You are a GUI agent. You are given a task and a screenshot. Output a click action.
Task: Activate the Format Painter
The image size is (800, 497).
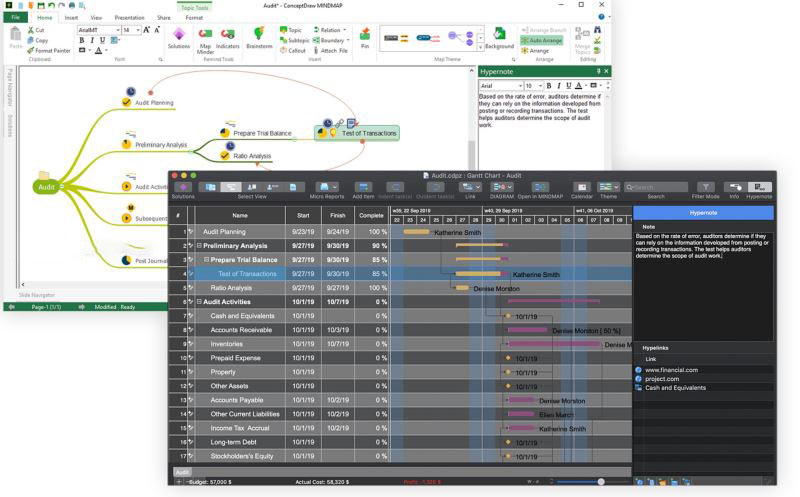click(49, 51)
